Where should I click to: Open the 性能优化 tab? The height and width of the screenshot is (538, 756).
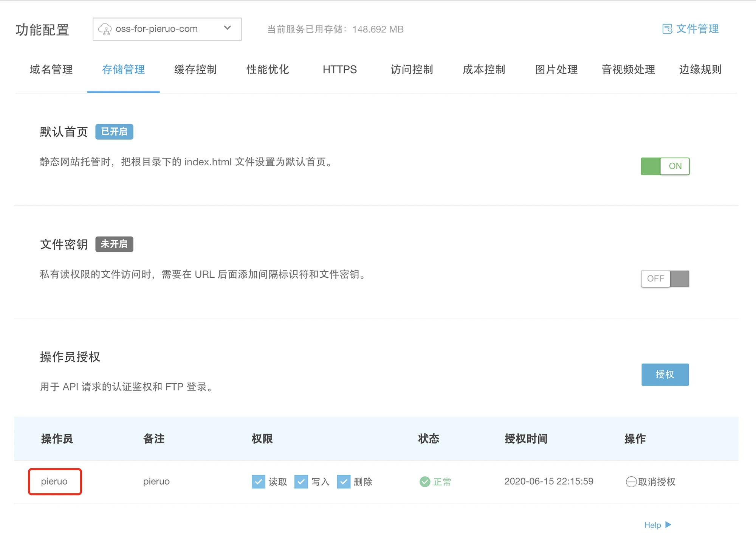click(x=268, y=70)
